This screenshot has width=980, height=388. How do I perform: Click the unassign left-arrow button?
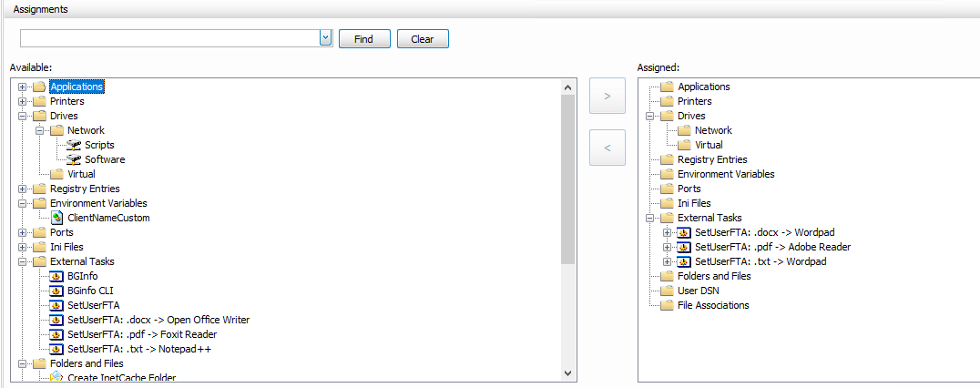tap(607, 148)
